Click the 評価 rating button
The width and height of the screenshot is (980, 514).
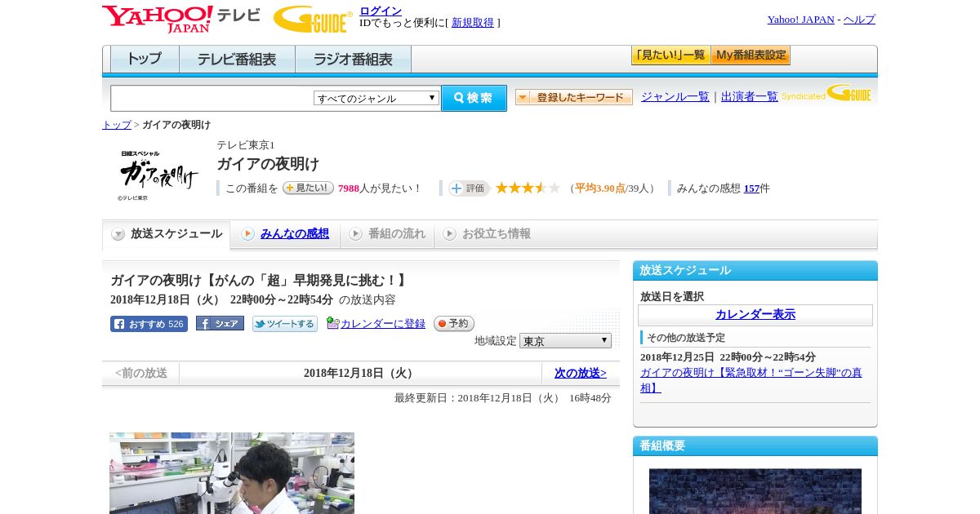click(x=469, y=188)
